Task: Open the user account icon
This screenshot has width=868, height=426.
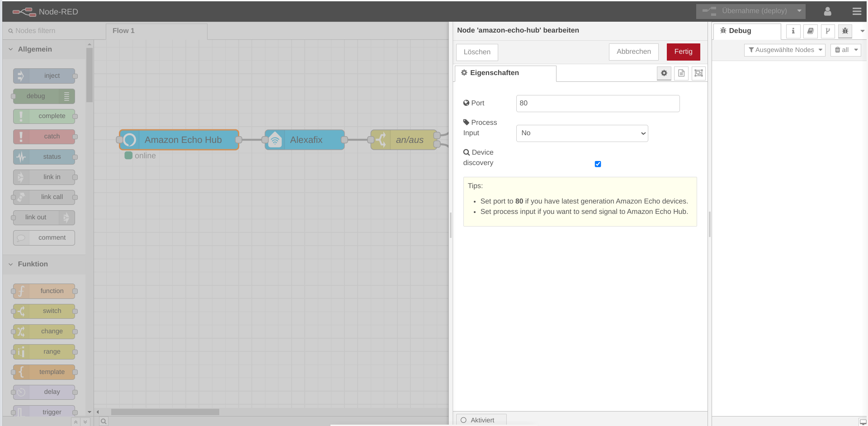Action: (x=827, y=11)
